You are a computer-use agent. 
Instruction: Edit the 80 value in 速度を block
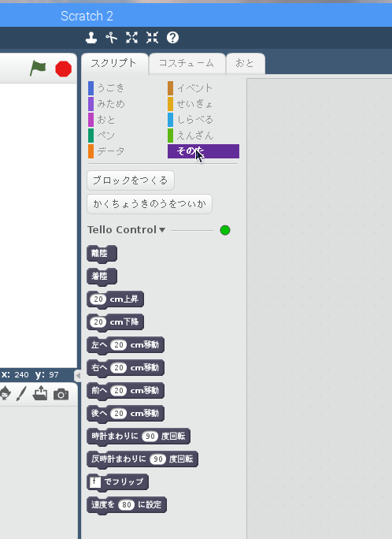point(126,504)
